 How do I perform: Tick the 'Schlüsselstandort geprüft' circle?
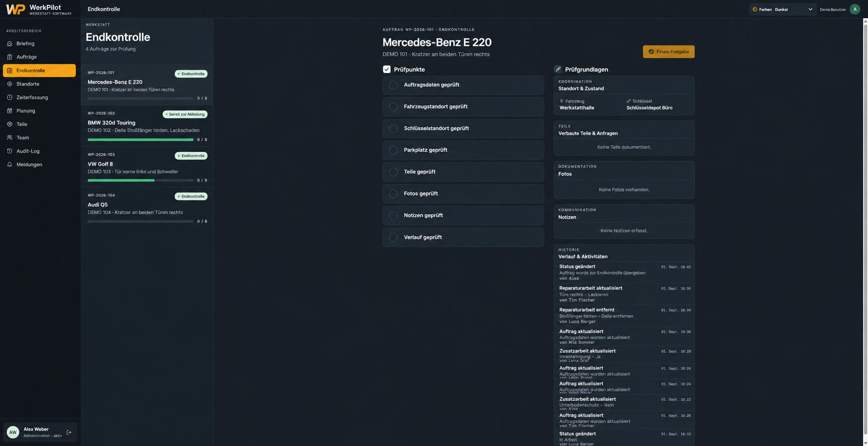point(393,128)
